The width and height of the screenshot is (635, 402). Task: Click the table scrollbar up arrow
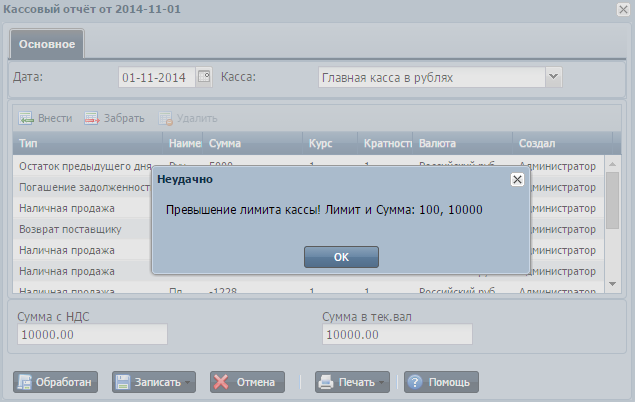[612, 164]
